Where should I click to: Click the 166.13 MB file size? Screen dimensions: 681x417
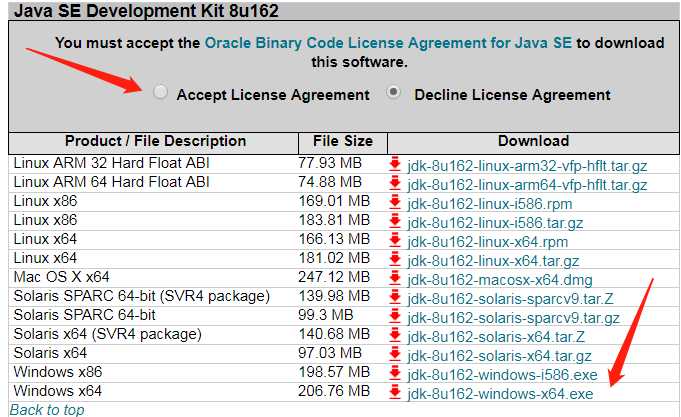334,239
